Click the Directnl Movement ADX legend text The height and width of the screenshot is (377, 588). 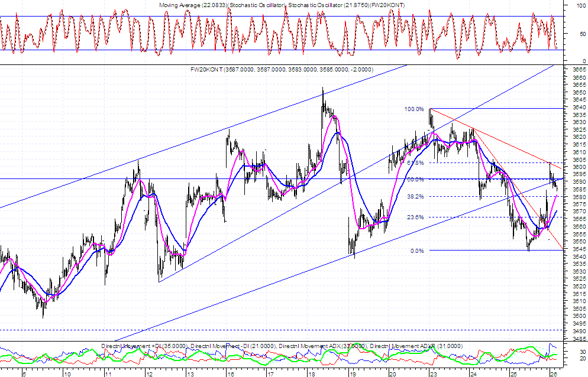[x=323, y=346]
